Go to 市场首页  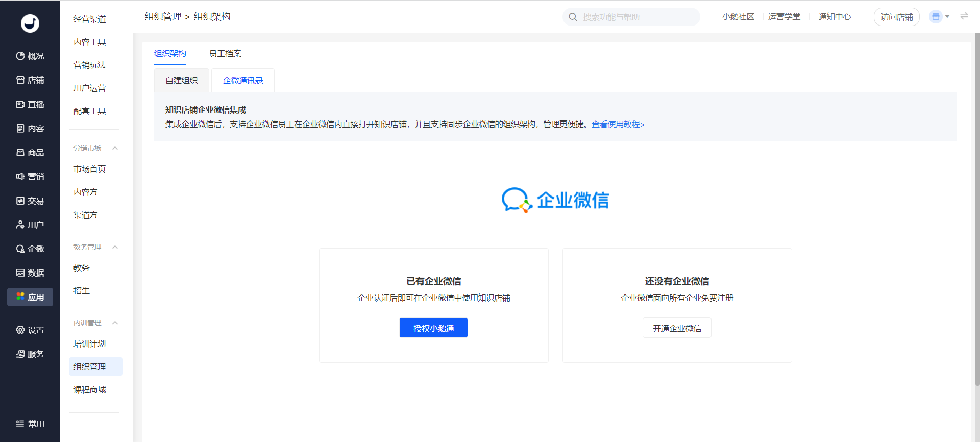90,169
